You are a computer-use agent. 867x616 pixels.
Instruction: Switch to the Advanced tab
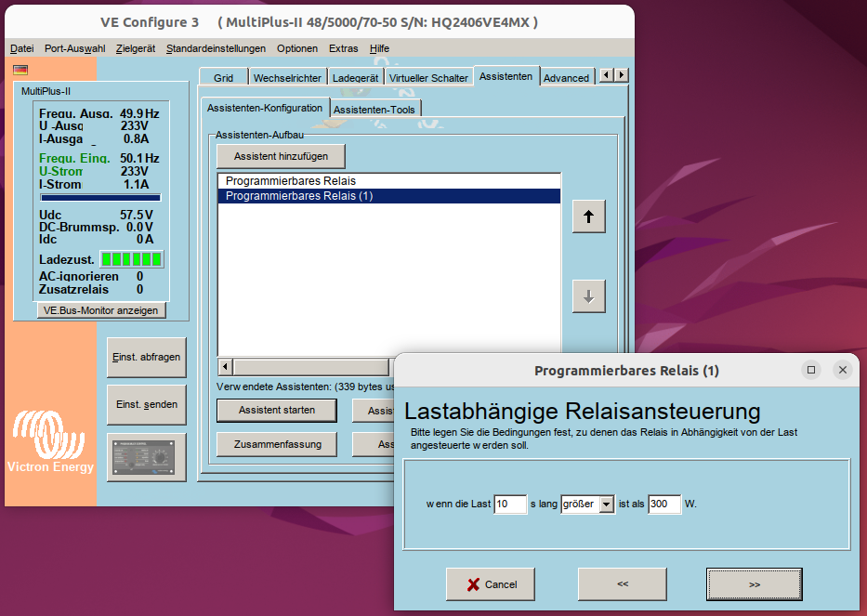click(566, 77)
